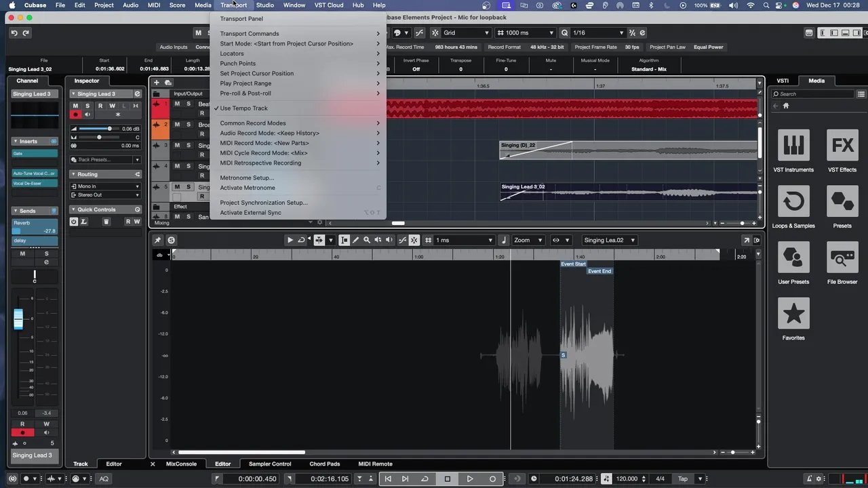Screen dimensions: 868x488
Task: Switch to the VSTi tab
Action: coord(783,81)
